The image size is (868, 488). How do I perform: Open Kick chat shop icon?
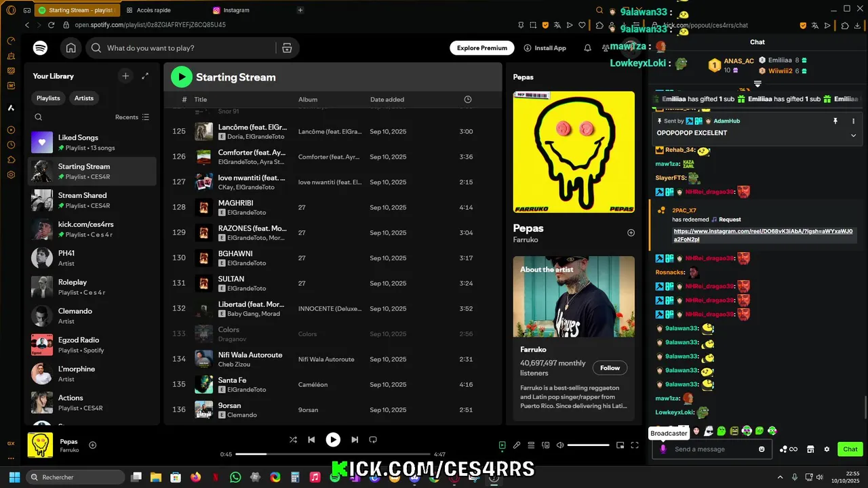pos(810,449)
